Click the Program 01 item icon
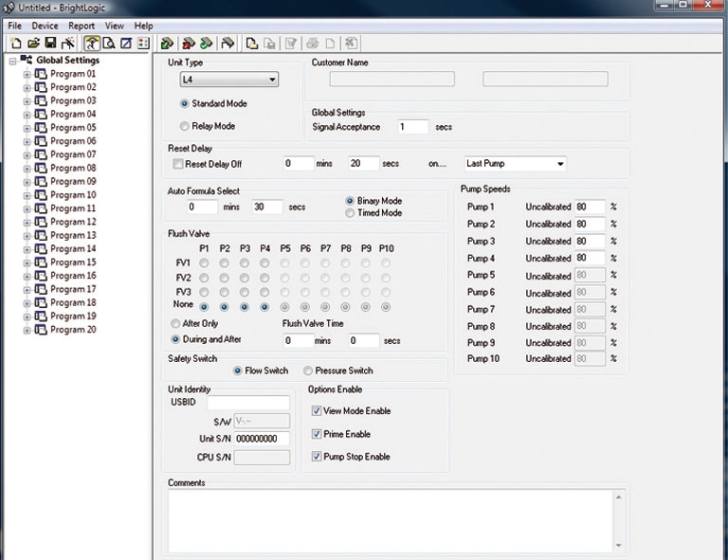728x560 pixels. 41,74
